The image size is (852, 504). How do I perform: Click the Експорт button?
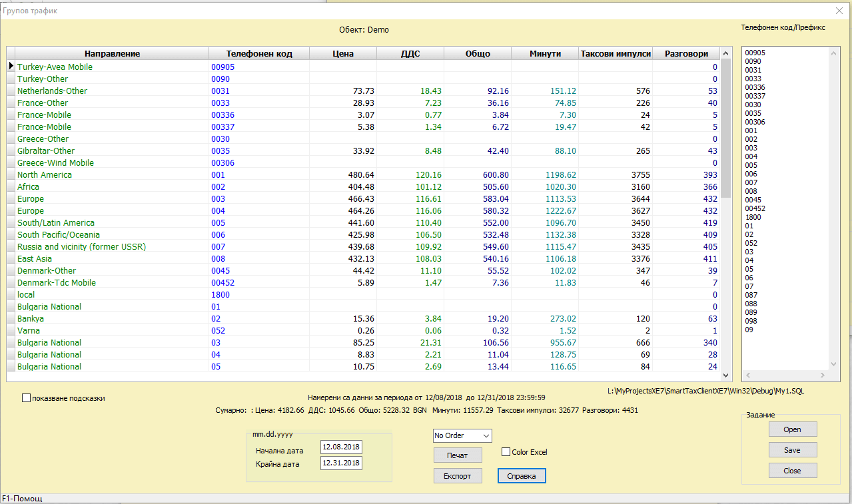coord(458,476)
